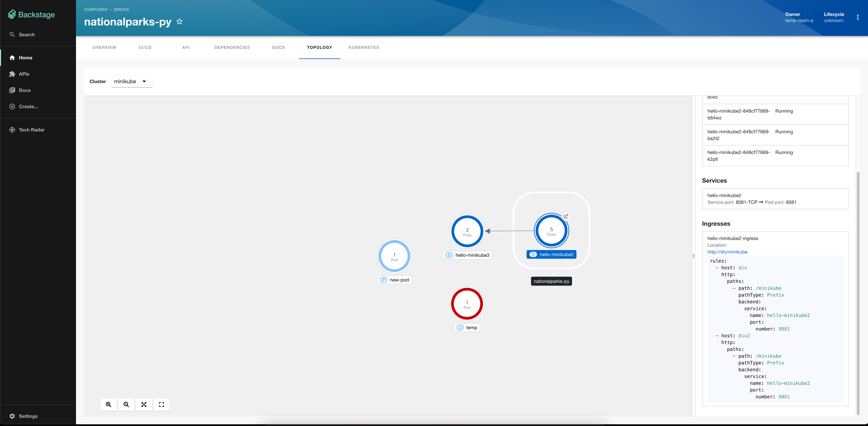Viewport: 868px width, 426px height.
Task: Select the new-pod node in the graph
Action: pos(394,256)
